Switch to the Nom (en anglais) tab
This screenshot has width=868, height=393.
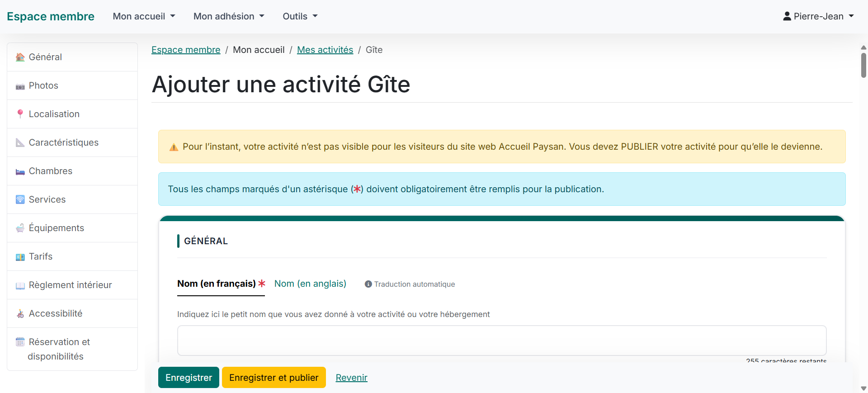click(310, 284)
